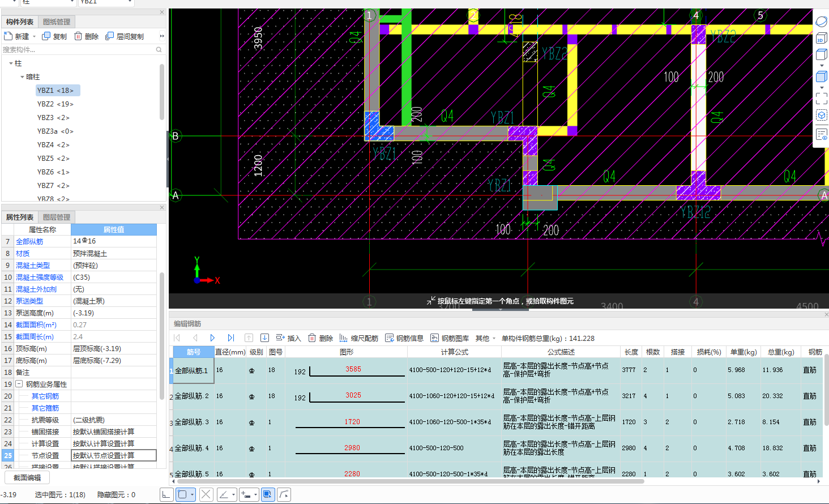Click the 节点设置 value field 按默认节点设置计算

pos(114,455)
